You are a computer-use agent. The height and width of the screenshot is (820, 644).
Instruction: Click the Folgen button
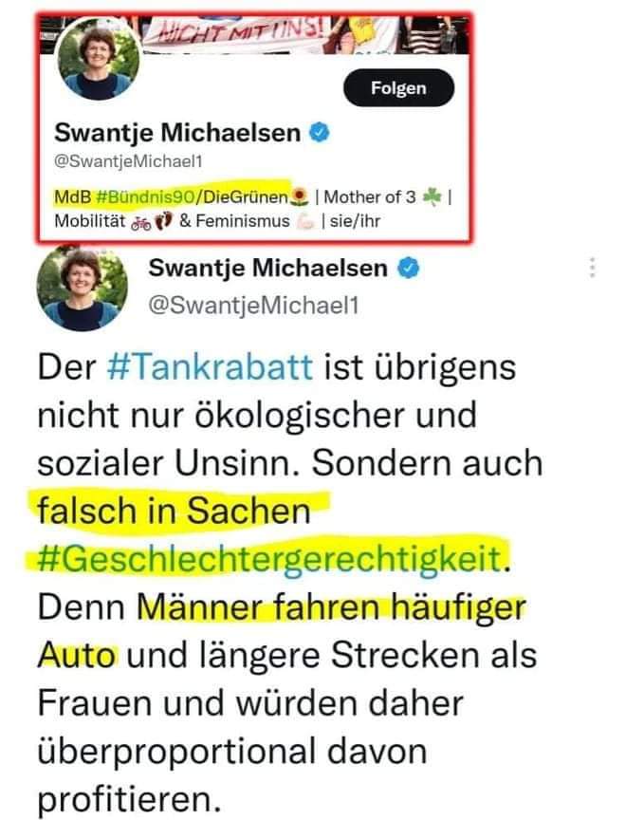398,88
